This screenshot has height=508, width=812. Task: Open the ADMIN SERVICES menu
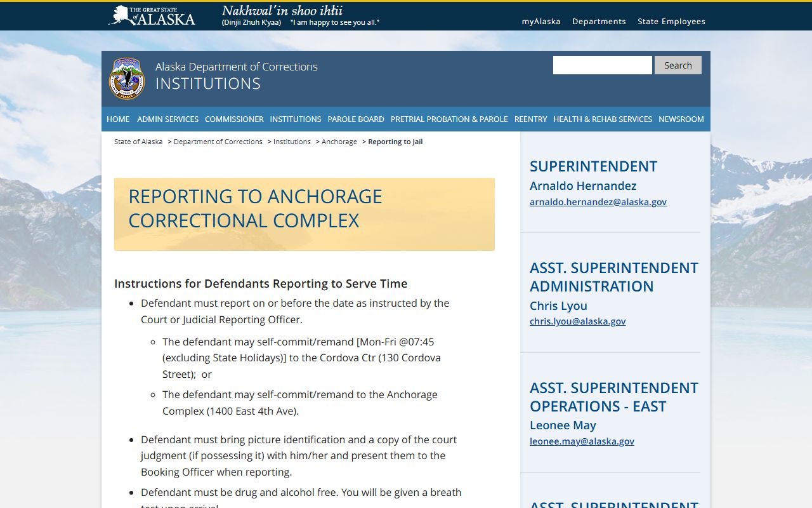coord(167,119)
